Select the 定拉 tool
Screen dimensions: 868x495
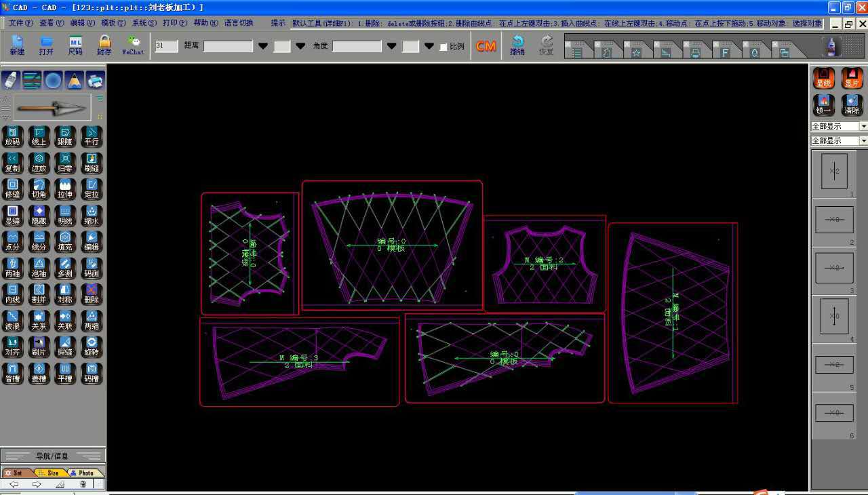[92, 189]
